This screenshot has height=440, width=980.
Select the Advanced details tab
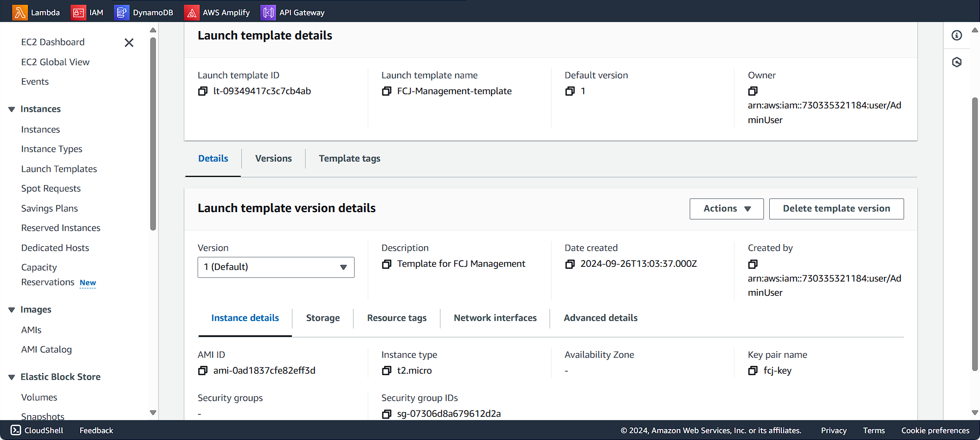(601, 318)
